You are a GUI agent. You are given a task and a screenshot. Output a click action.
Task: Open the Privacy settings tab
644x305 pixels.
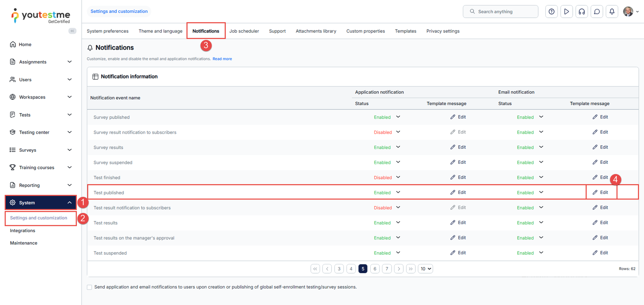(443, 31)
